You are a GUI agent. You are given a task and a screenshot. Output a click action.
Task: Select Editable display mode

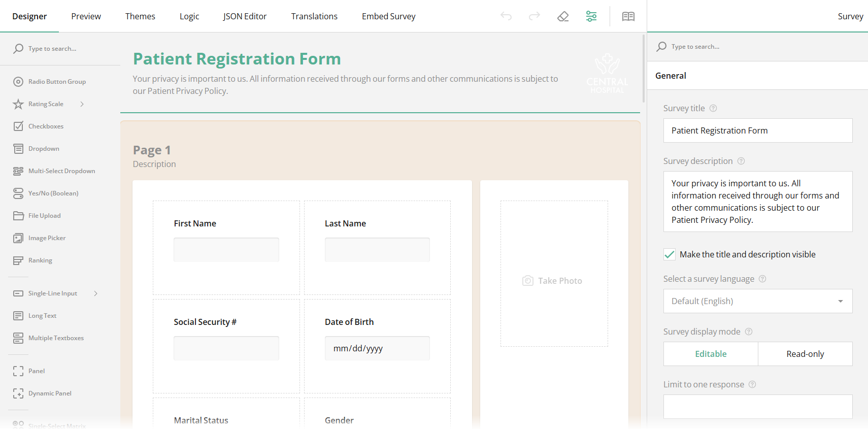711,354
